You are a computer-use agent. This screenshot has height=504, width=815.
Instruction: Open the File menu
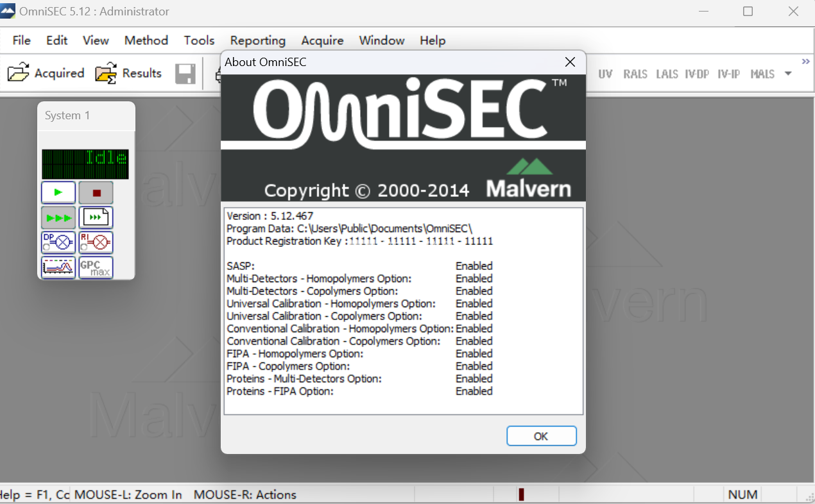pyautogui.click(x=21, y=40)
